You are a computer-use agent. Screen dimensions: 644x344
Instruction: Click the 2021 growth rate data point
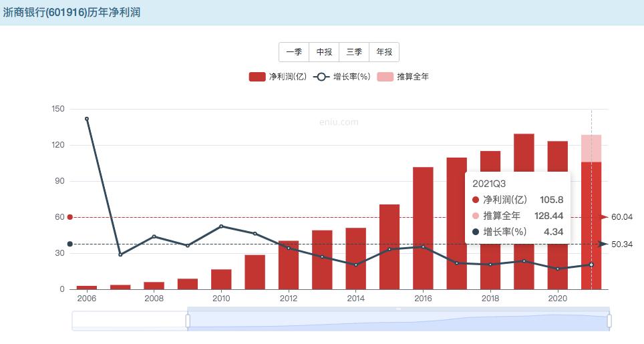pos(591,265)
